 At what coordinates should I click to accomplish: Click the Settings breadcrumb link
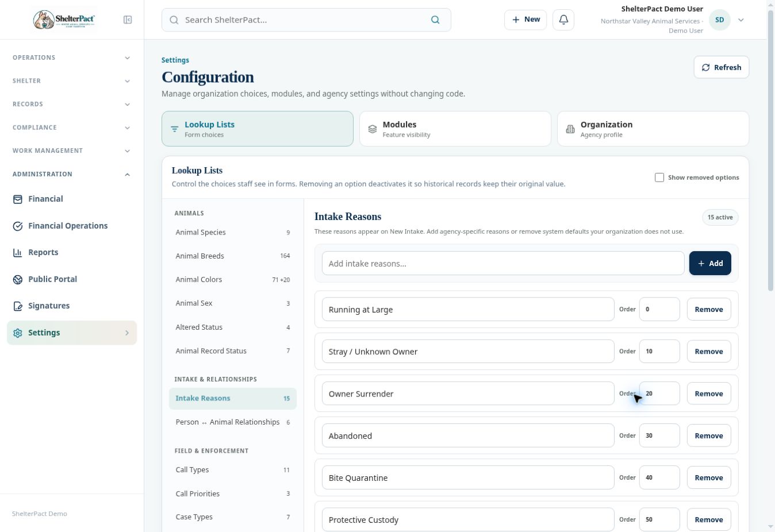175,60
